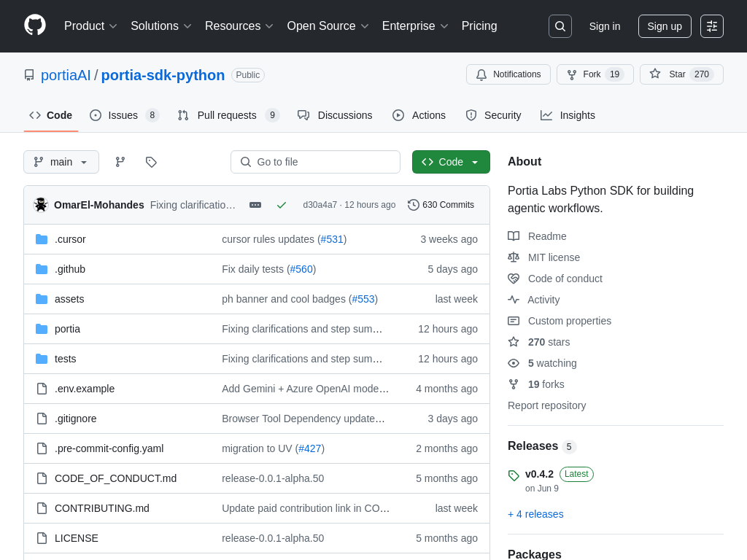The height and width of the screenshot is (560, 747).
Task: Expand the commit message ellipsis
Action: 255,205
